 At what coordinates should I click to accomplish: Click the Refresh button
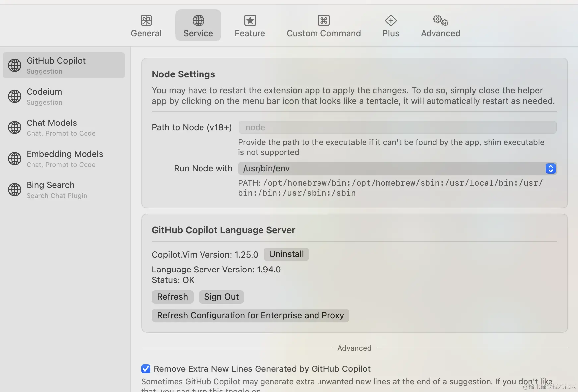172,297
